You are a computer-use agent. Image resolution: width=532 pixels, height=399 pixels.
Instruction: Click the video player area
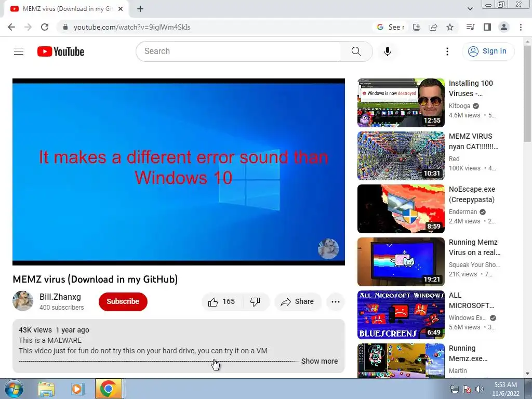tap(179, 172)
